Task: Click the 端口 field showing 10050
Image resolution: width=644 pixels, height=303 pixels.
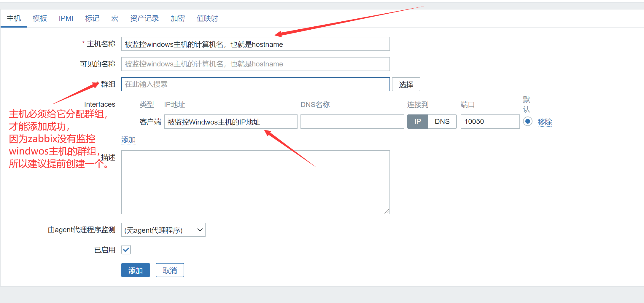Action: (490, 122)
